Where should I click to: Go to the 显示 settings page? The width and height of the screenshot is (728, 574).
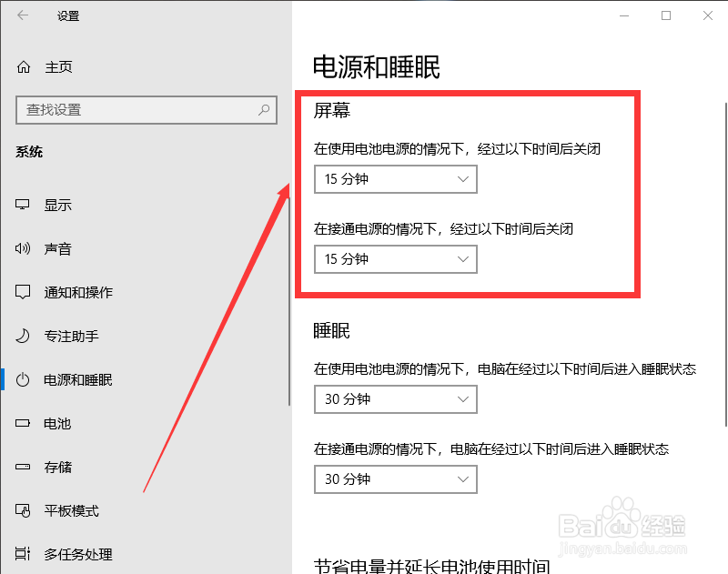coord(58,205)
